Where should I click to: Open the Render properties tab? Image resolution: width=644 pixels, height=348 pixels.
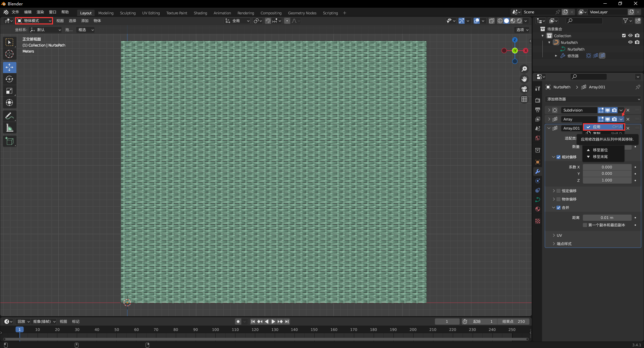538,100
